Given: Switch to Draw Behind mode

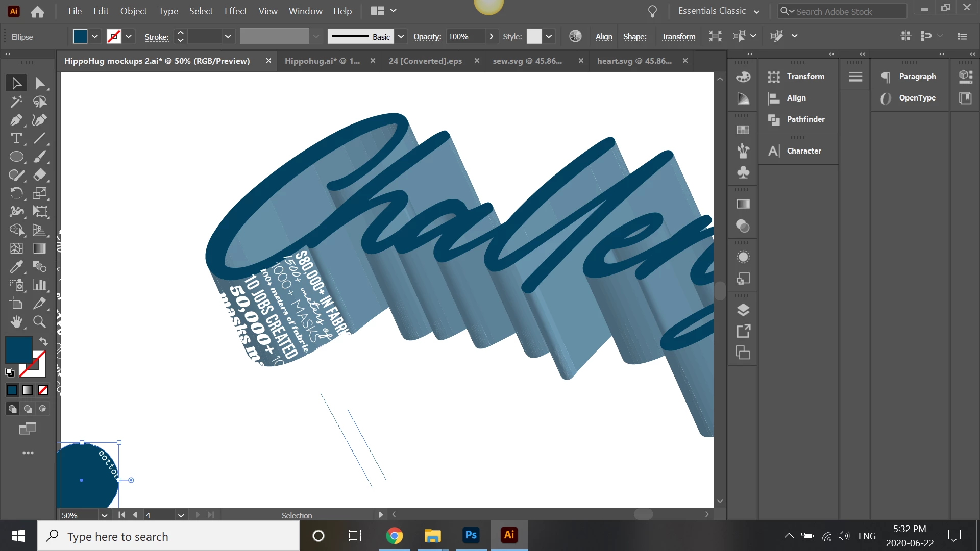Looking at the screenshot, I should click(28, 409).
